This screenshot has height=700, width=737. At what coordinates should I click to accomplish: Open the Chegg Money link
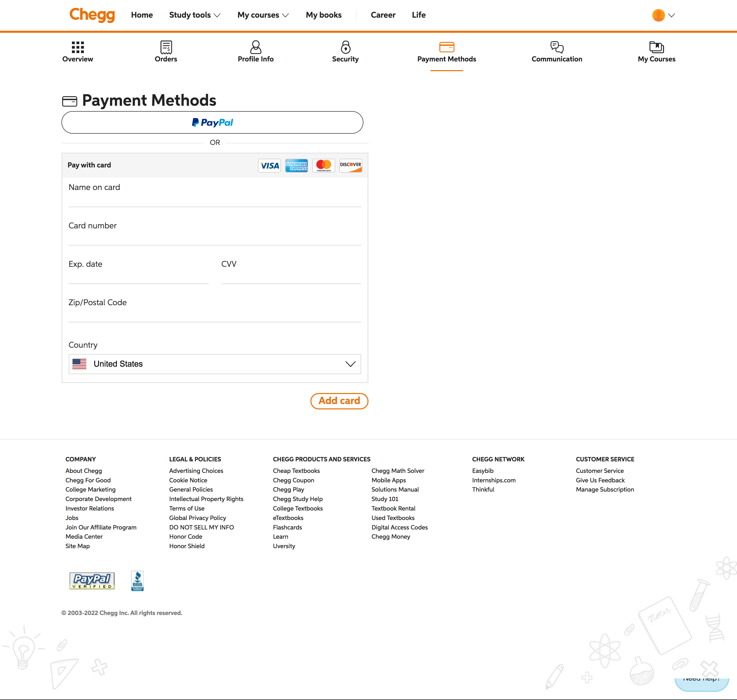[391, 537]
